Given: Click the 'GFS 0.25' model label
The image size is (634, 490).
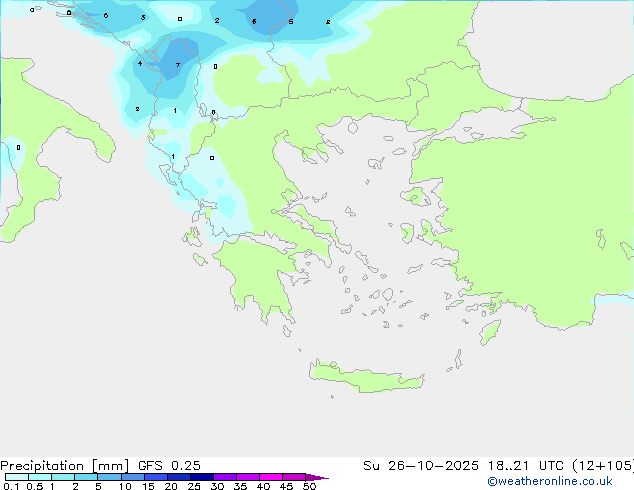Looking at the screenshot, I should [x=169, y=466].
